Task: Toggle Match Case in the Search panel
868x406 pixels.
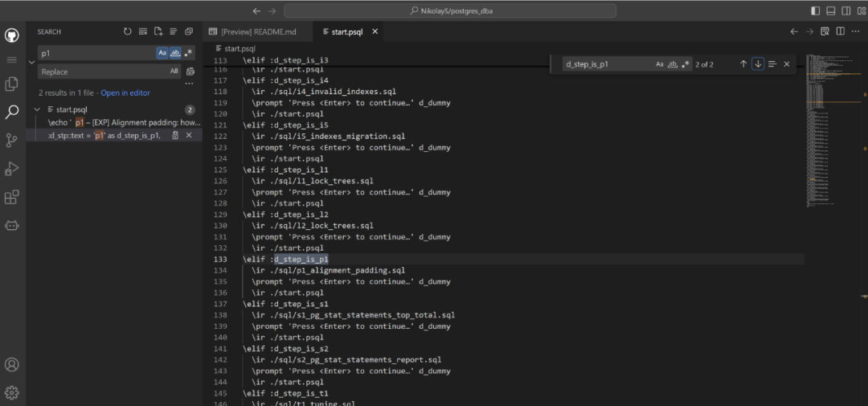Action: coord(162,52)
